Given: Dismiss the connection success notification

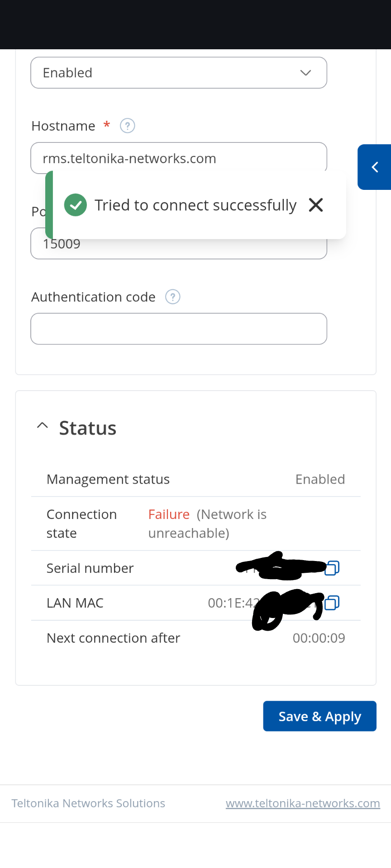Looking at the screenshot, I should coord(316,205).
